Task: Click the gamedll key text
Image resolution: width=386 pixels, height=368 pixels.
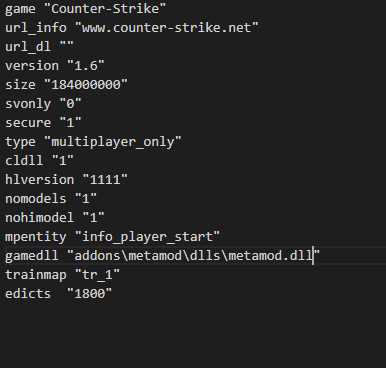Action: [x=32, y=256]
